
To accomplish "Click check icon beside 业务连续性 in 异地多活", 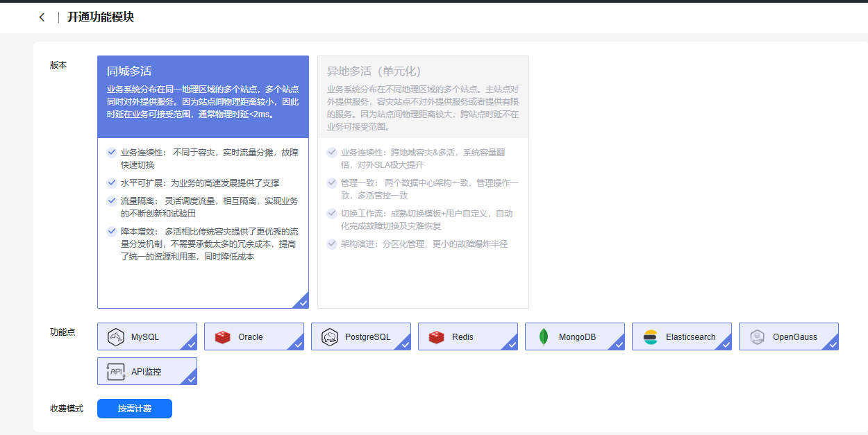I will [x=332, y=152].
